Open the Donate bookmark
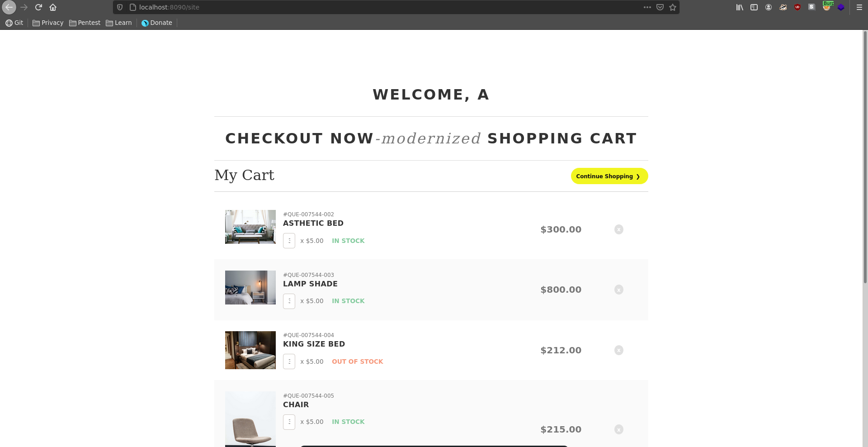Screen dimensions: 868x447 click(157, 23)
